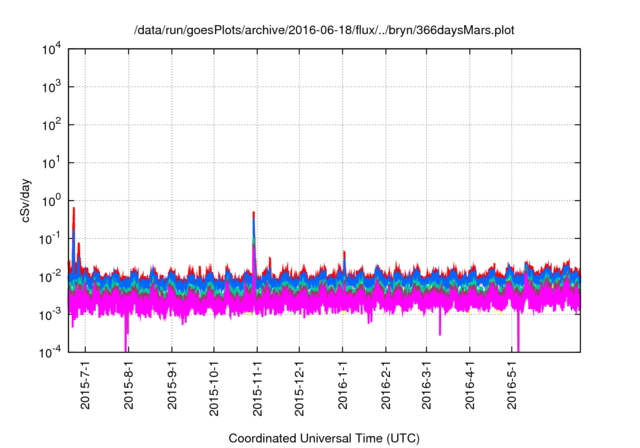Click the 2016-3-1 date label
Screen dimensions: 640x448
[x=426, y=385]
